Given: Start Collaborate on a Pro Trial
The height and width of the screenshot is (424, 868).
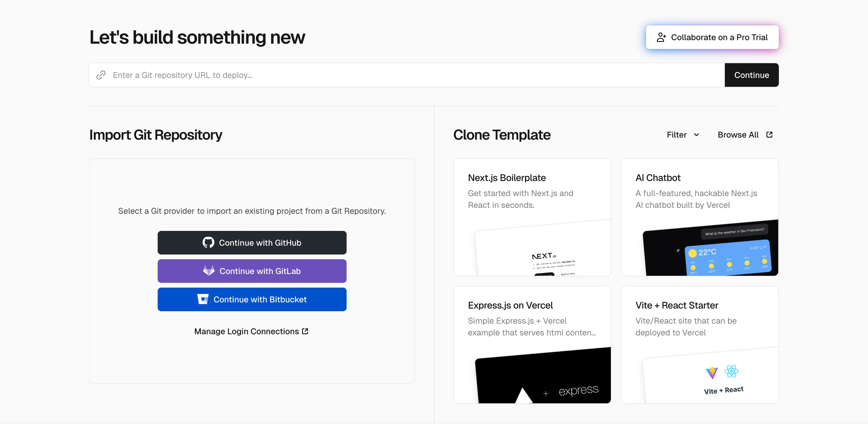Looking at the screenshot, I should coord(712,37).
